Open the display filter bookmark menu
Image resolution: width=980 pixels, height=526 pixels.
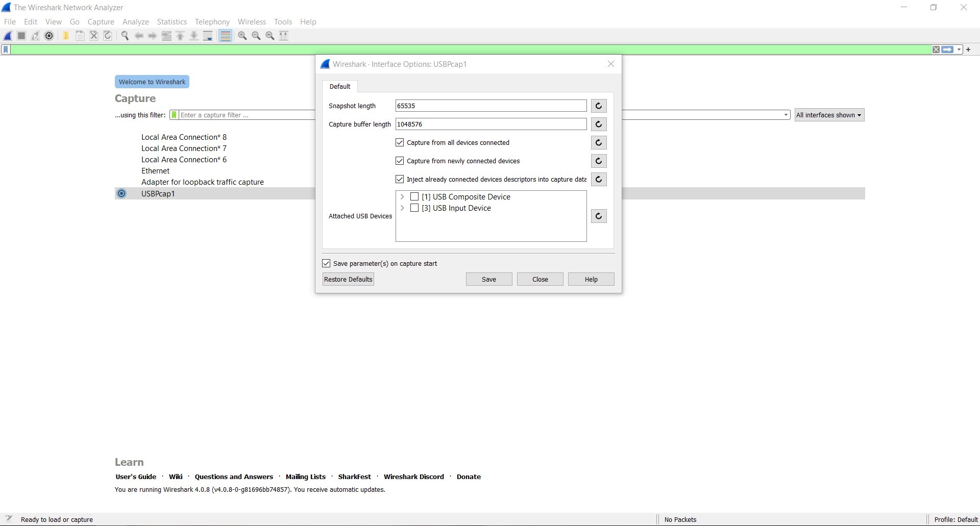coord(6,49)
